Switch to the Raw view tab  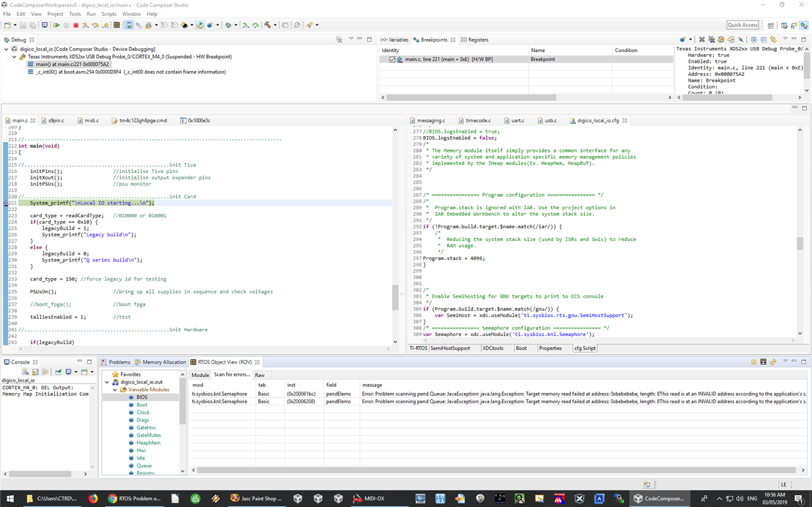pyautogui.click(x=260, y=375)
